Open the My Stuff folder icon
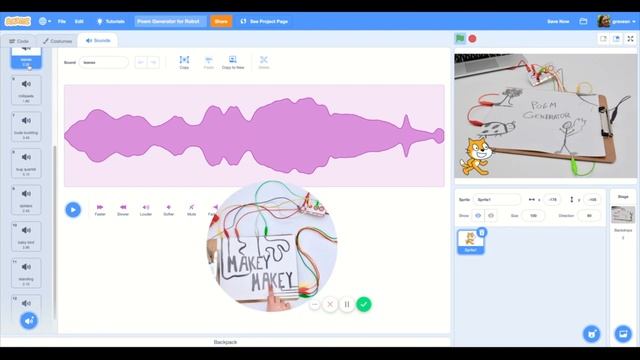Image resolution: width=640 pixels, height=360 pixels. click(x=583, y=21)
